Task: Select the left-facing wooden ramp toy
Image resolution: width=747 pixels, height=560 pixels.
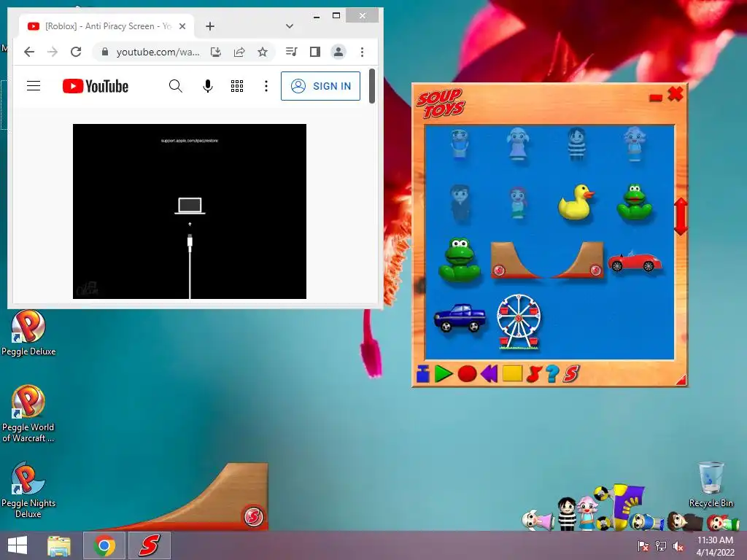Action: click(x=516, y=260)
